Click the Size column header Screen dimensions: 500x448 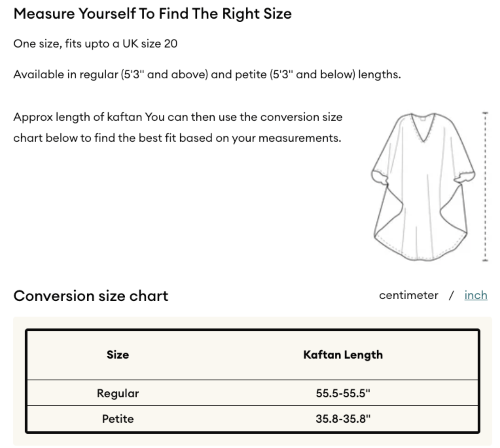coord(118,355)
